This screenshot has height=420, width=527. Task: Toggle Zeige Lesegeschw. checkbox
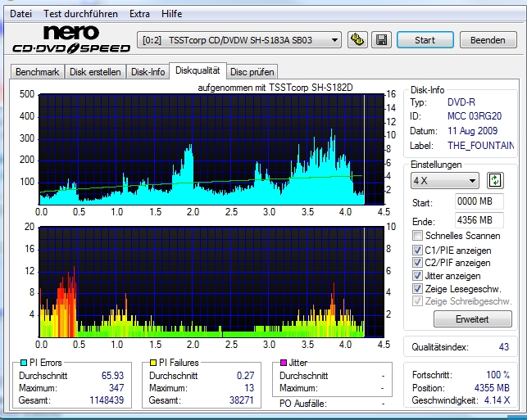pyautogui.click(x=418, y=289)
